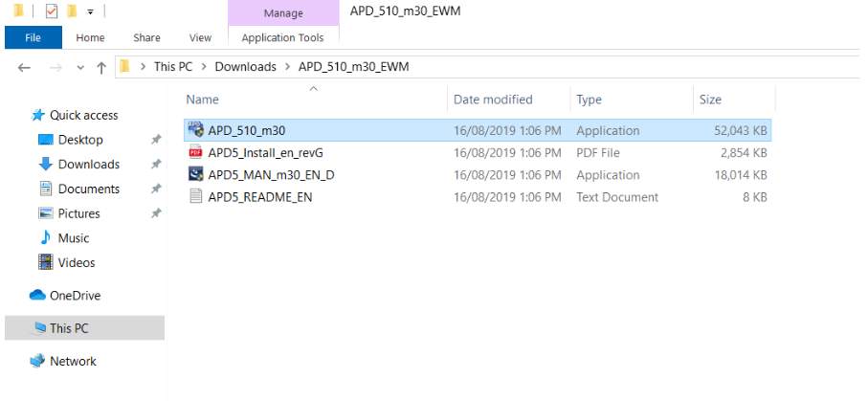868x401 pixels.
Task: Switch to the Share ribbon tab
Action: pyautogui.click(x=146, y=37)
